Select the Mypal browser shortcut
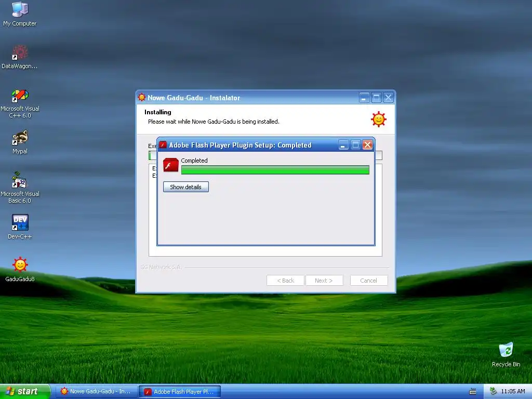This screenshot has height=399, width=532. [x=20, y=142]
